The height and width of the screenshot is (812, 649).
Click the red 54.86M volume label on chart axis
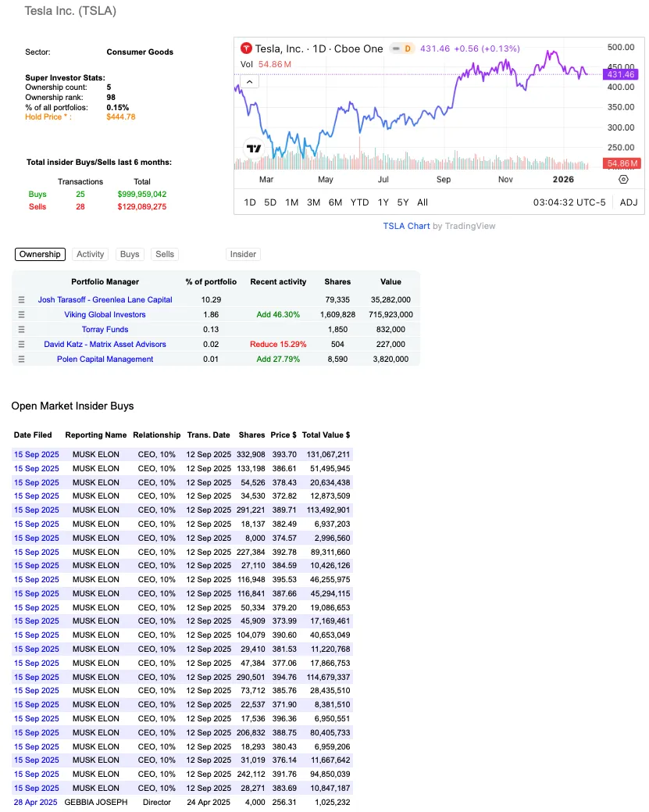pyautogui.click(x=622, y=163)
